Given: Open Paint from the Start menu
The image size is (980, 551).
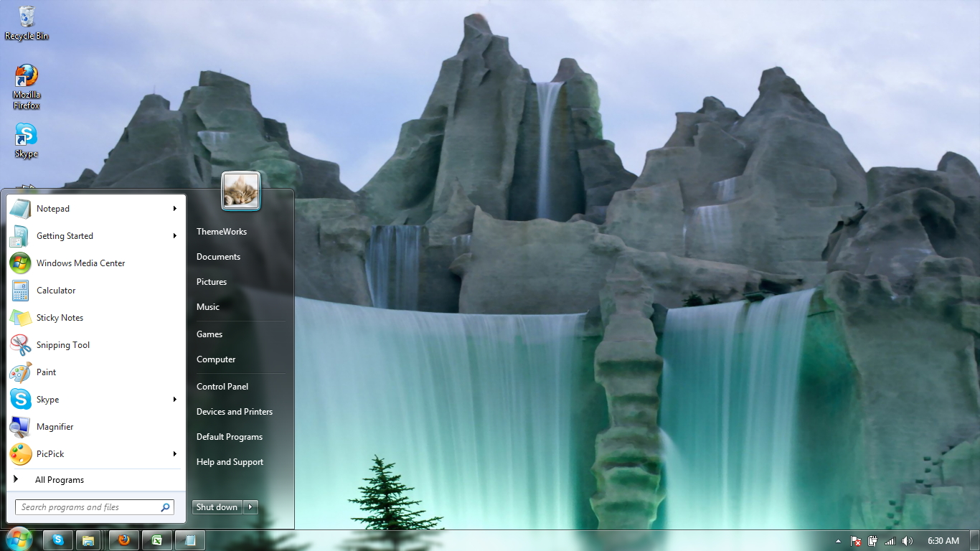Looking at the screenshot, I should 46,372.
